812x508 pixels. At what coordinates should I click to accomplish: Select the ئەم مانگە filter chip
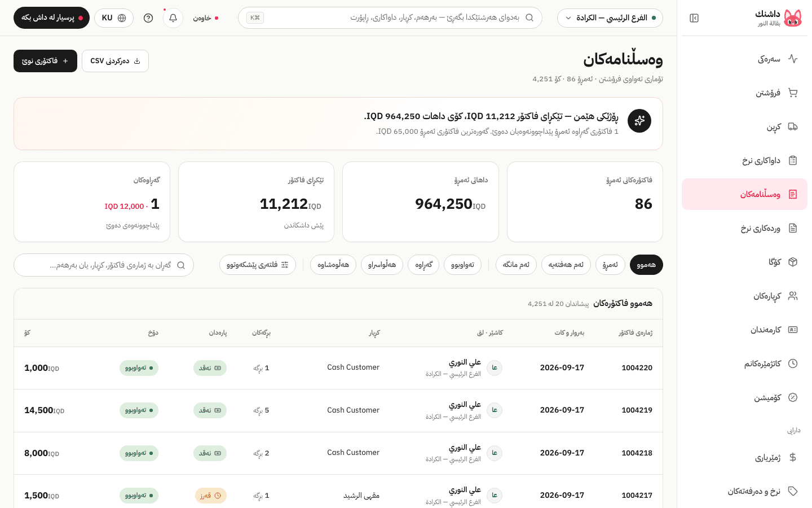(516, 265)
